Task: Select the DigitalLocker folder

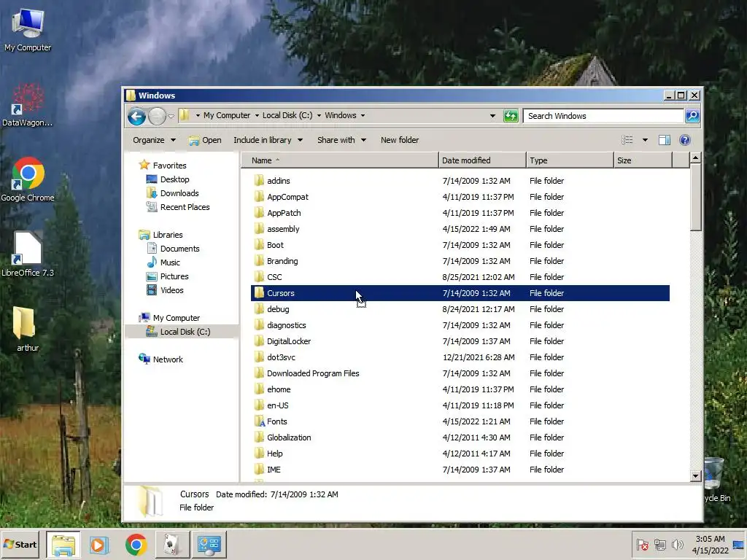Action: click(460, 341)
